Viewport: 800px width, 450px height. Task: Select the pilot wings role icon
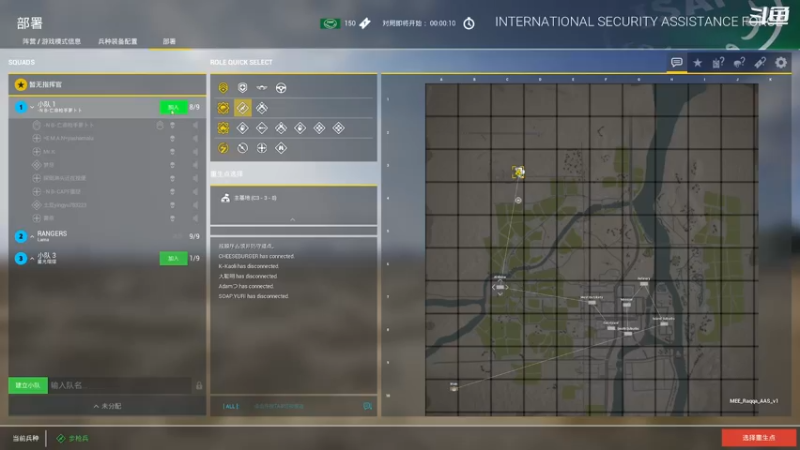coord(262,88)
